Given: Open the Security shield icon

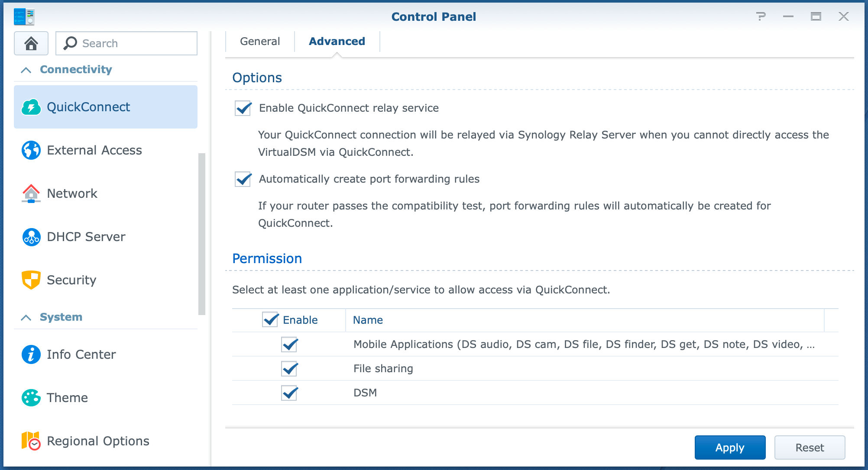Looking at the screenshot, I should [31, 280].
